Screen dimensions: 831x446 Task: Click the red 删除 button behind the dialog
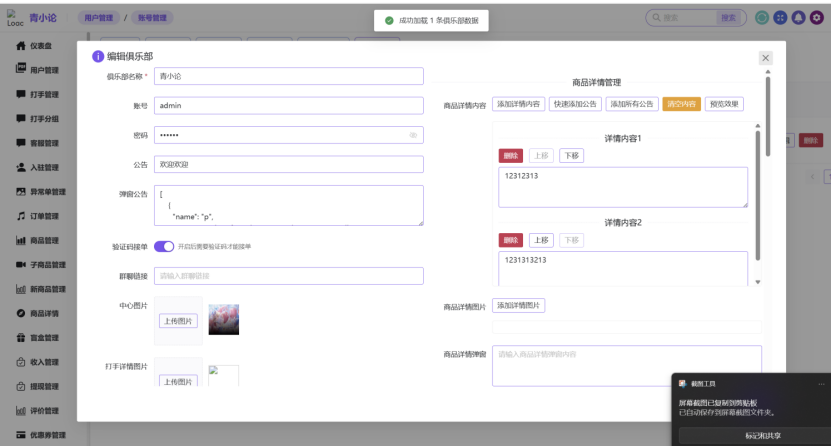tap(811, 140)
